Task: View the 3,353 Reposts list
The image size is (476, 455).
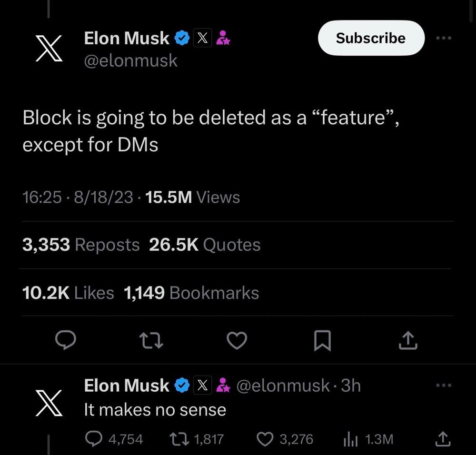Action: click(x=81, y=245)
